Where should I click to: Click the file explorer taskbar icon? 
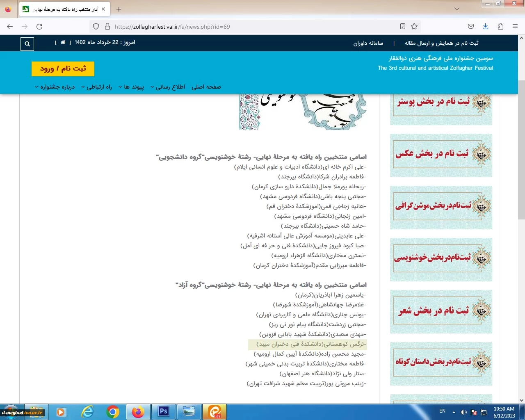pos(36,411)
